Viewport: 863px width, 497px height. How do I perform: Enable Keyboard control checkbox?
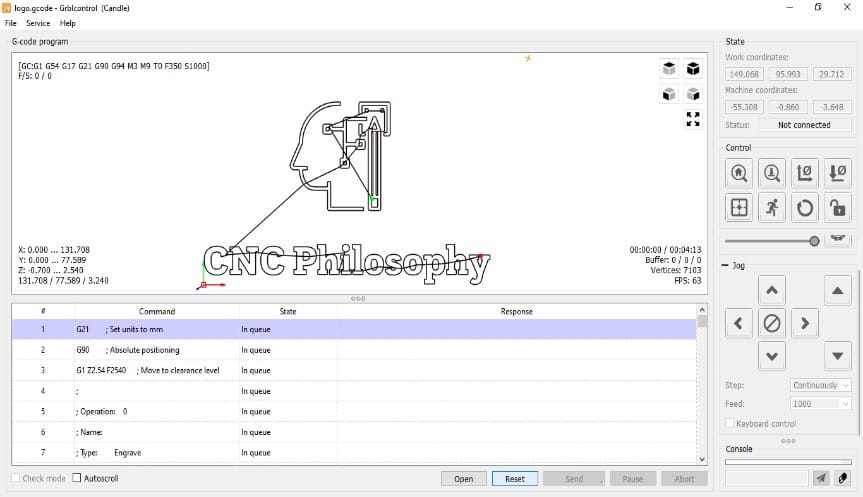pyautogui.click(x=729, y=423)
